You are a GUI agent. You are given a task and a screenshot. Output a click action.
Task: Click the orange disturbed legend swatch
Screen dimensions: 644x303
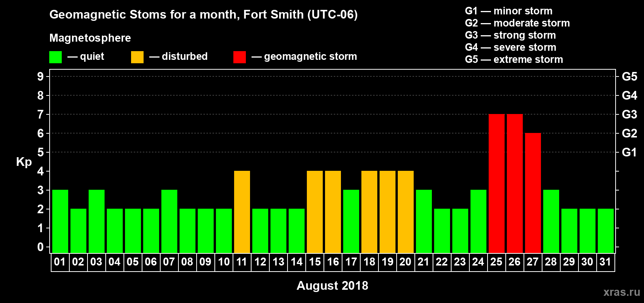(x=137, y=57)
